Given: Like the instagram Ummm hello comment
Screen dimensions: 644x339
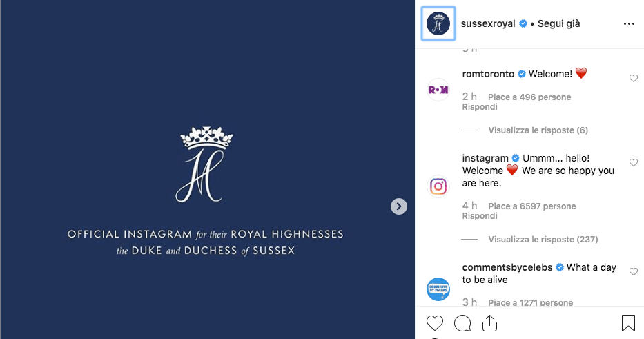Looking at the screenshot, I should coord(634,163).
